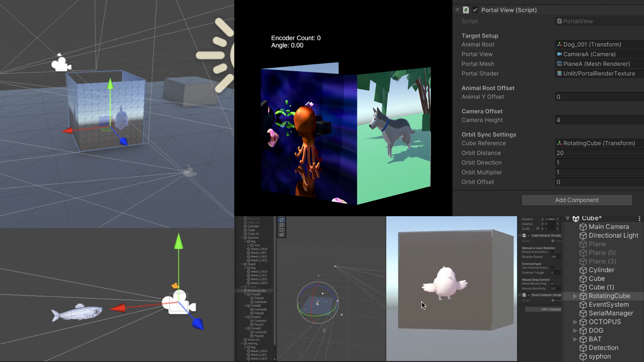This screenshot has width=644, height=362.
Task: Click the script icon beside Pivot Centerer
Action: (524, 295)
